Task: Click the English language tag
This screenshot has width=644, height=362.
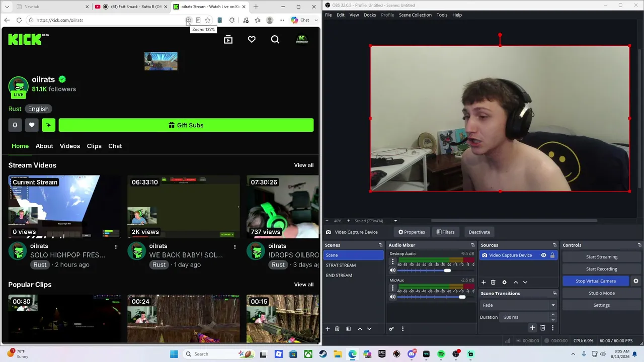Action: coord(38,109)
